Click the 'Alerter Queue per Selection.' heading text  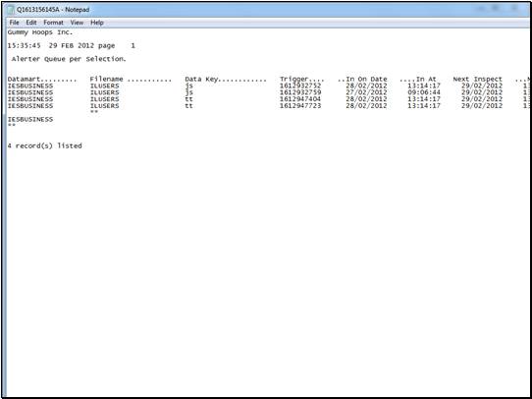pyautogui.click(x=69, y=59)
